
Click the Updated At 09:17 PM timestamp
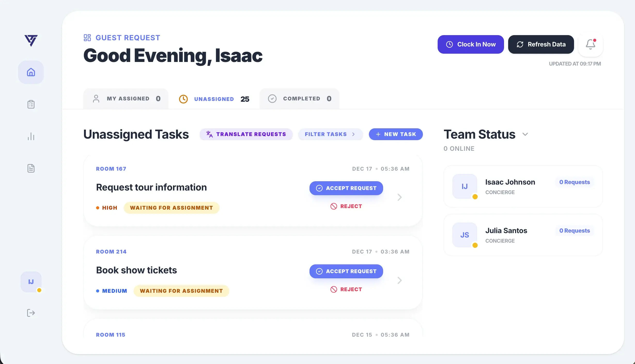575,64
